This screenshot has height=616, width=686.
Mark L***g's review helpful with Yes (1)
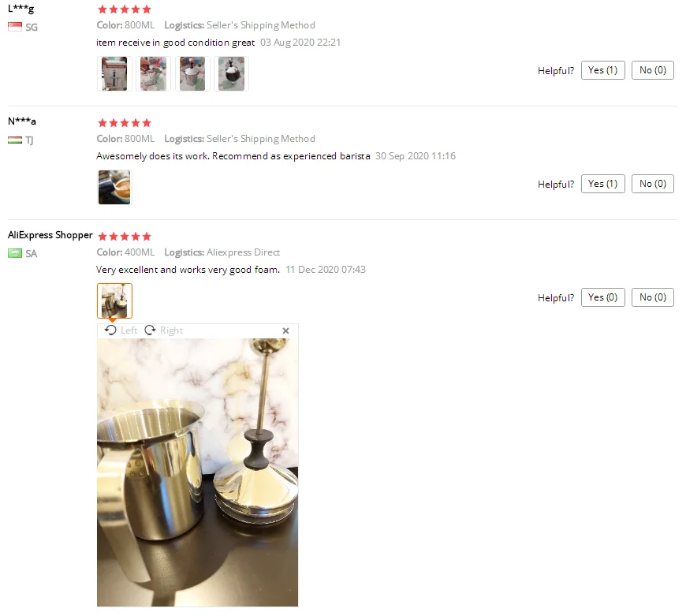click(x=603, y=70)
